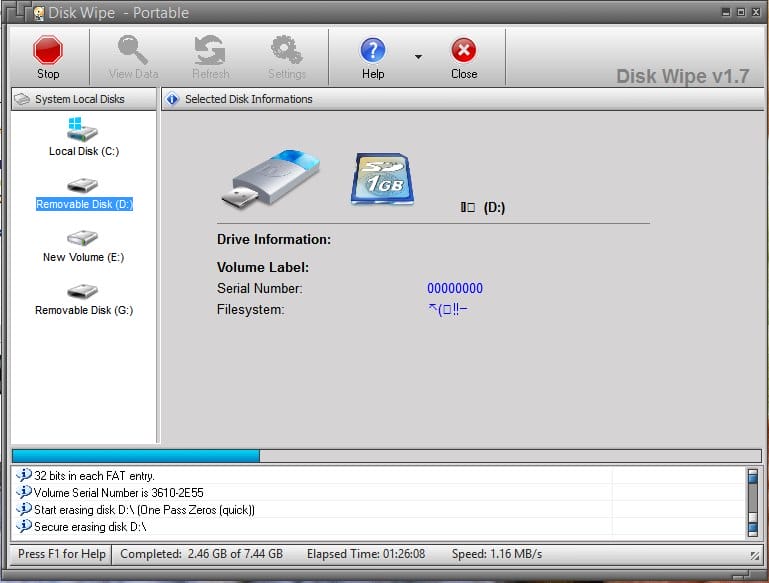
Task: Stop the disk wipe with Stop button
Action: coord(48,57)
